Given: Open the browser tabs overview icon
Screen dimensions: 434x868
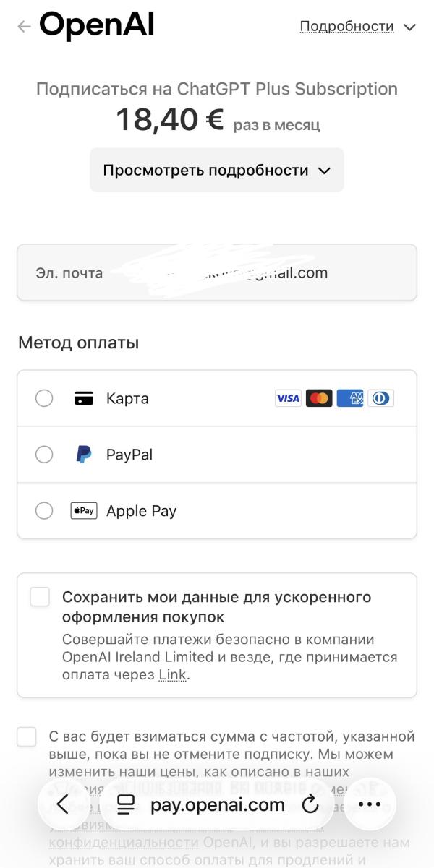Looking at the screenshot, I should 126,804.
